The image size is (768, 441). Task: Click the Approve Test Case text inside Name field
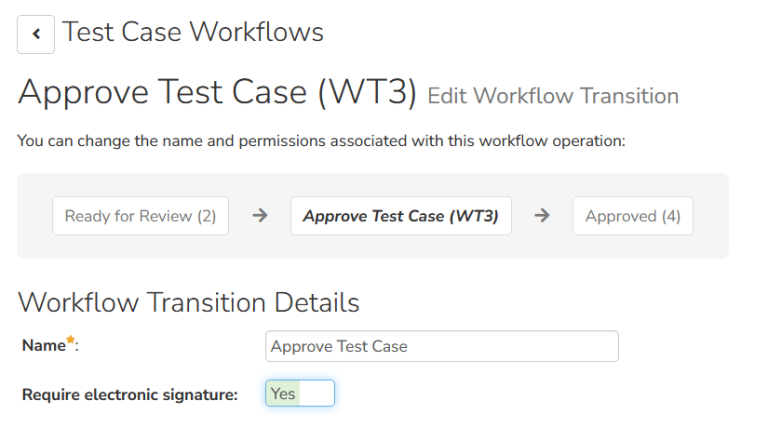coord(339,346)
